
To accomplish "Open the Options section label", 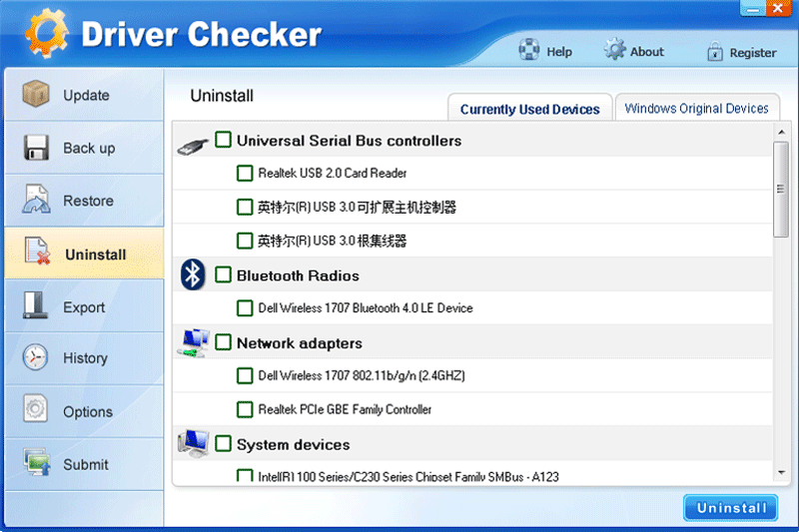I will point(88,411).
